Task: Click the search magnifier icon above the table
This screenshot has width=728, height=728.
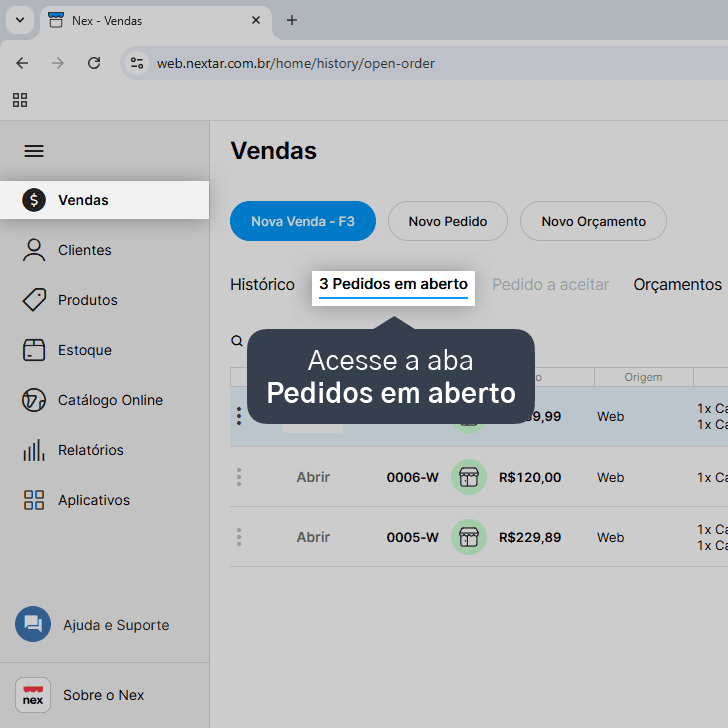Action: [237, 341]
